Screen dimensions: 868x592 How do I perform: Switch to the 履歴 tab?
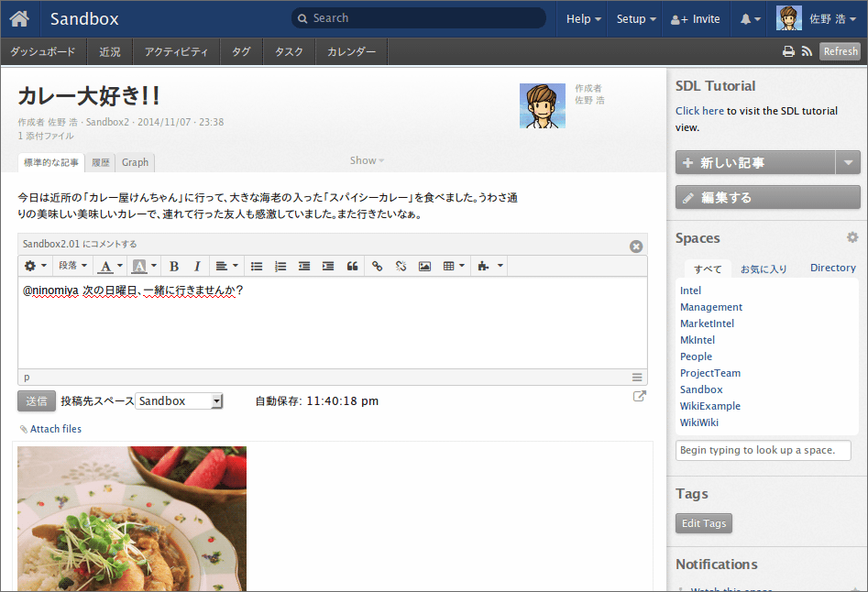(100, 162)
